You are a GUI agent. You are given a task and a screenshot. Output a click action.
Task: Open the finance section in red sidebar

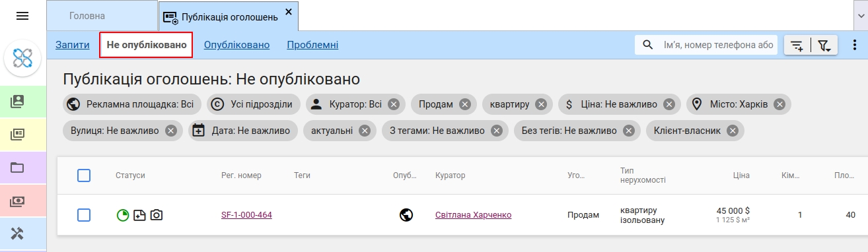click(x=18, y=201)
